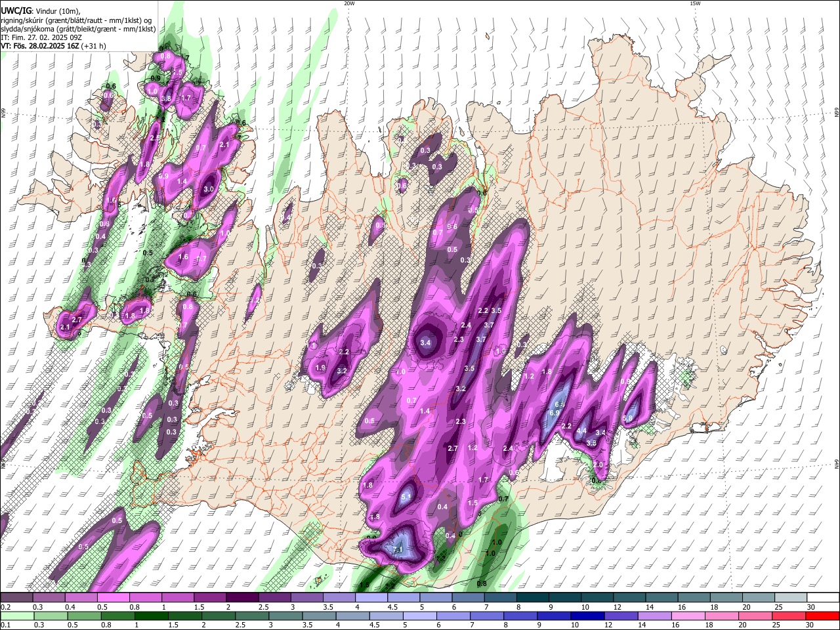Click the UWC/IG title text
Viewport: 840px width, 630px height.
pyautogui.click(x=15, y=11)
